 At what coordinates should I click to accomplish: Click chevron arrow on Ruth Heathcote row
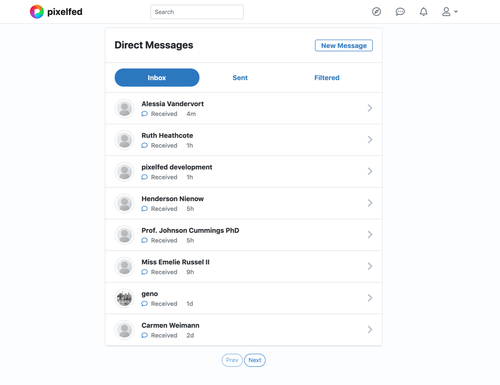(370, 140)
